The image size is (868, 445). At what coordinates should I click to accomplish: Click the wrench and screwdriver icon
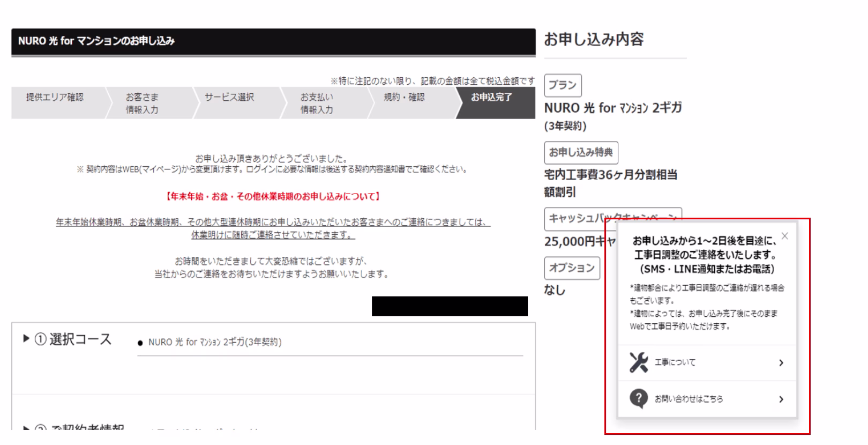[639, 362]
